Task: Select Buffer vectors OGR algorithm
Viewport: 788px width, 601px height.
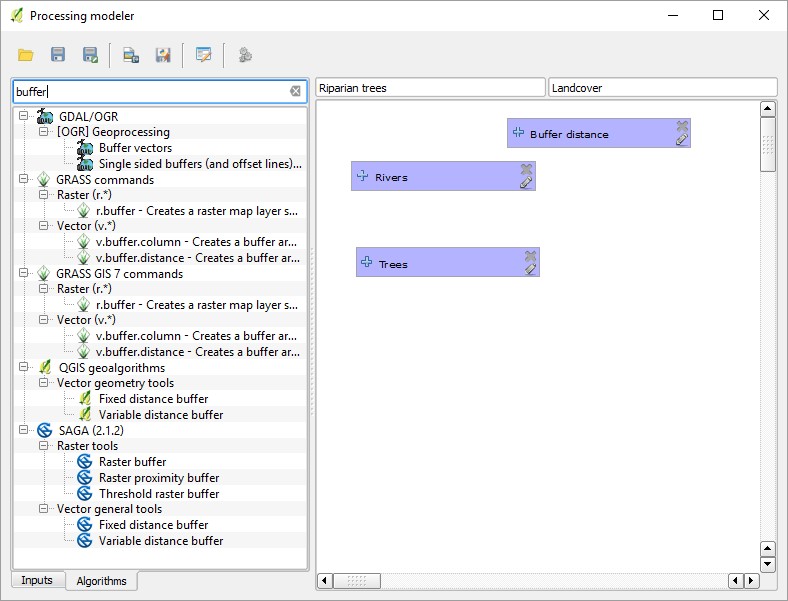Action: (x=135, y=148)
